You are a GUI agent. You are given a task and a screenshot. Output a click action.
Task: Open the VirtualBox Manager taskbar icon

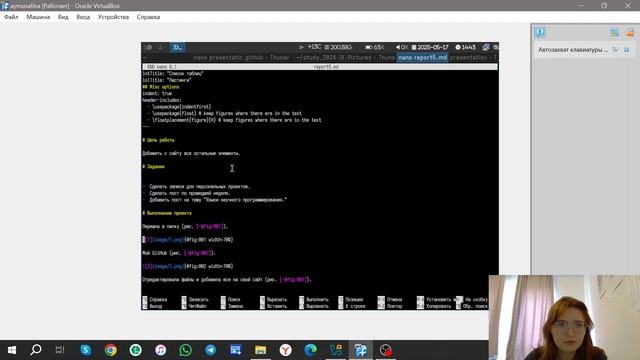point(336,350)
